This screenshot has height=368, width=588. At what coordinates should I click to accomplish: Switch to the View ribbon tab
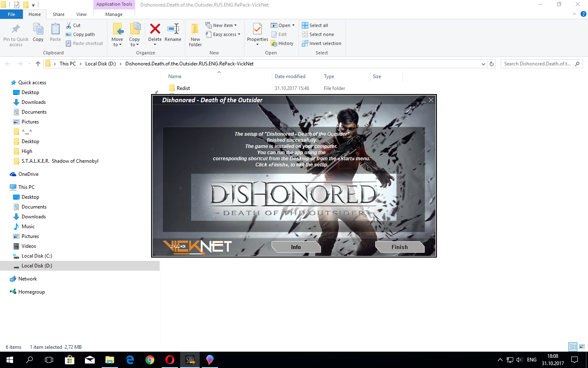(81, 14)
